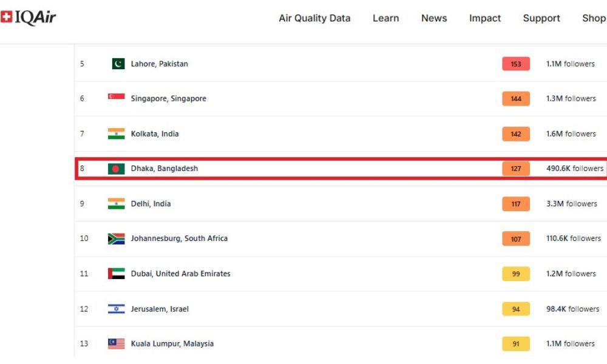
Task: Click rank number 10
Action: tap(84, 238)
